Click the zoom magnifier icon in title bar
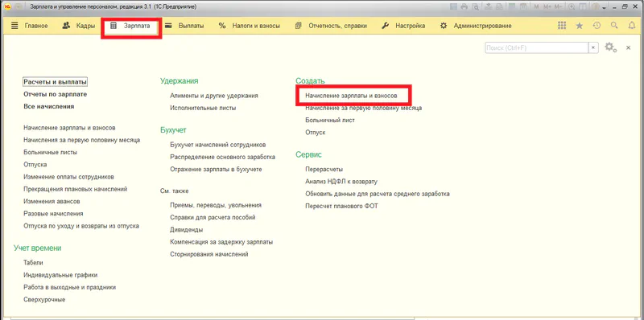644x320 pixels. pos(572,6)
